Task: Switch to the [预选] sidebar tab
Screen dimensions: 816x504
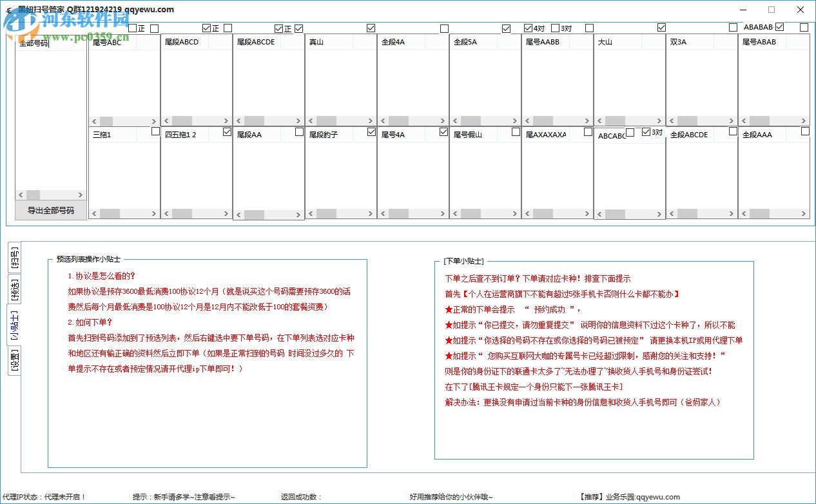Action: [x=14, y=289]
